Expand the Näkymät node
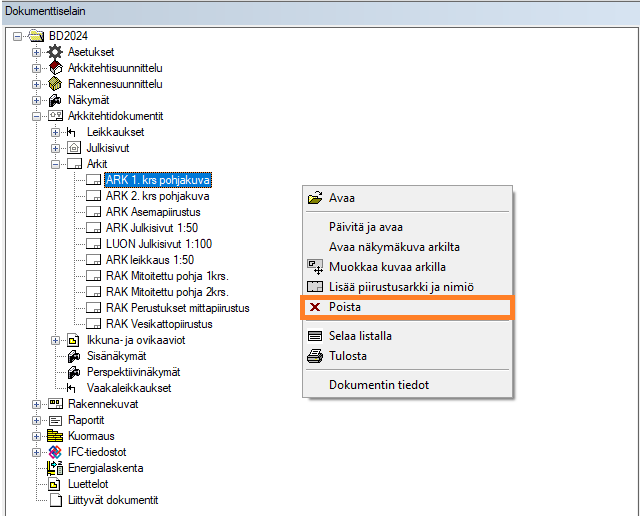Image resolution: width=640 pixels, height=516 pixels. 36,100
